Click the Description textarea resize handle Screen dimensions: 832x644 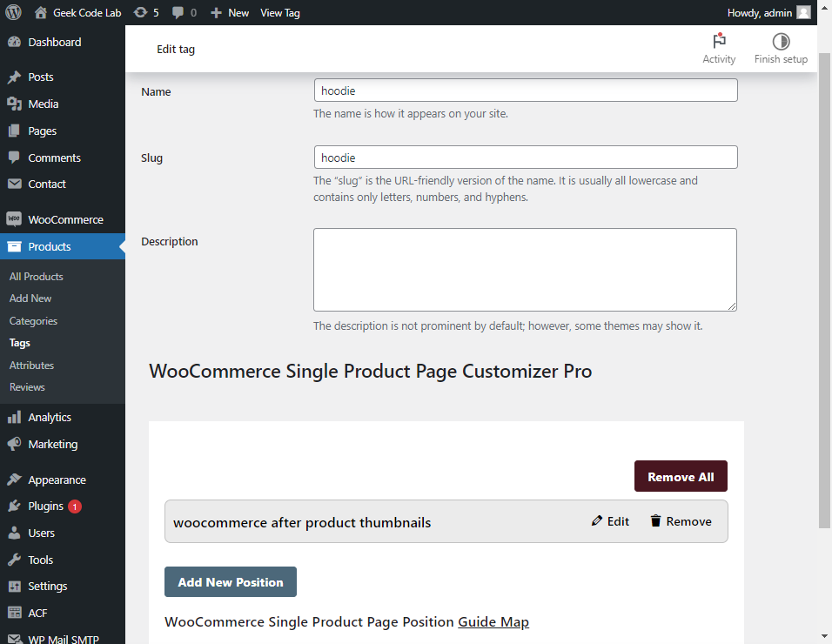coord(732,306)
